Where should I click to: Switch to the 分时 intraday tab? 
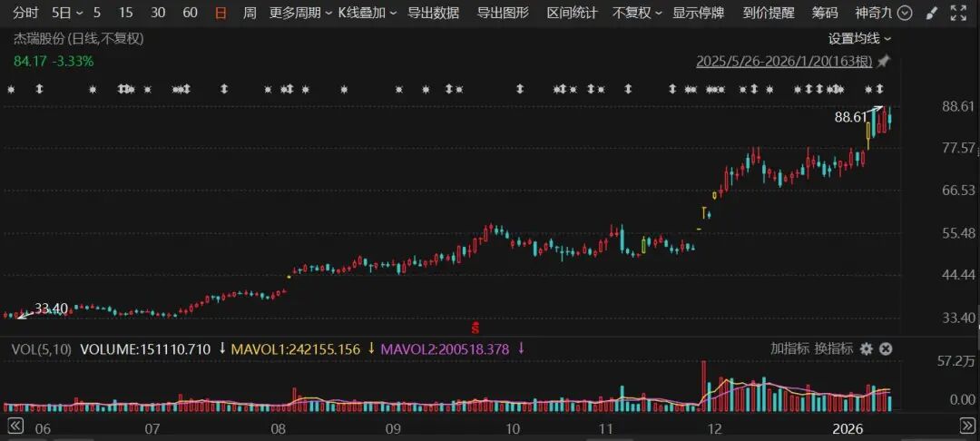coord(26,13)
